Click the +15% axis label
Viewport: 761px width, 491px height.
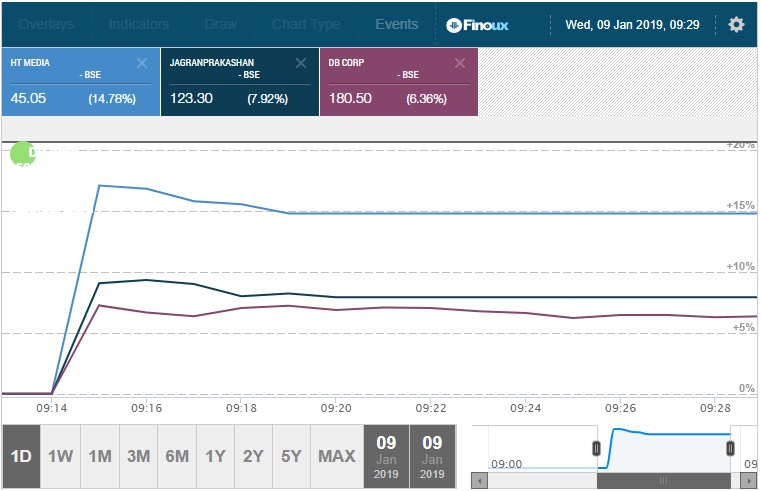pyautogui.click(x=740, y=205)
